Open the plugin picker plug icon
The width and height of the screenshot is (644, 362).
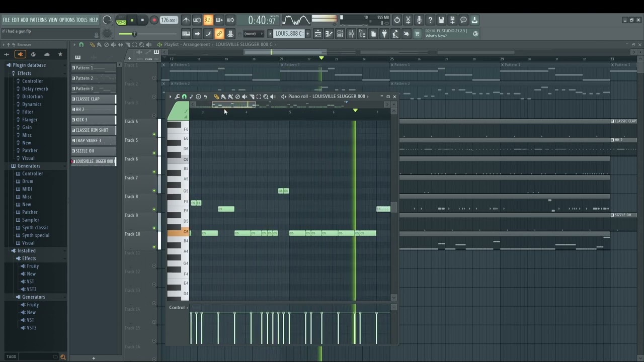pyautogui.click(x=384, y=34)
